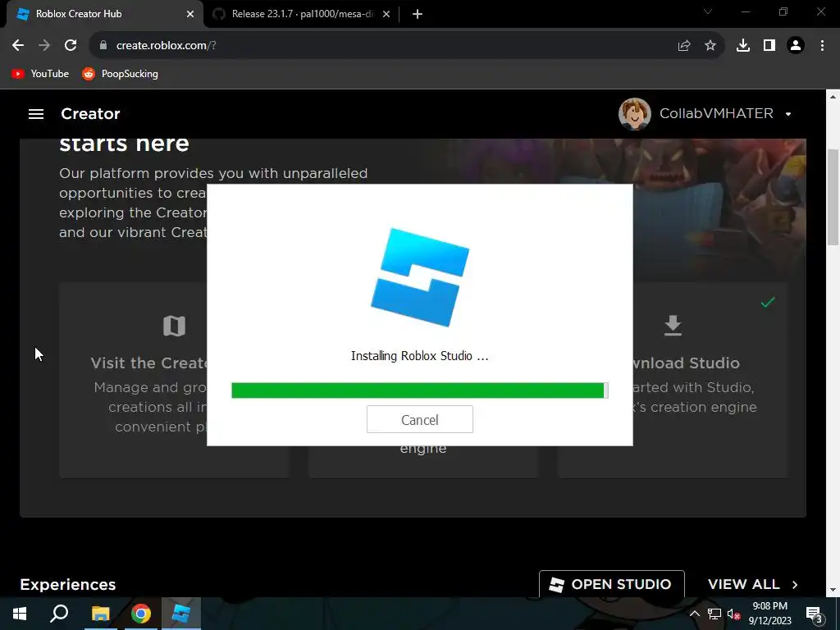Click the Download Studio heading
Viewport: 840px width, 630px height.
tap(687, 363)
